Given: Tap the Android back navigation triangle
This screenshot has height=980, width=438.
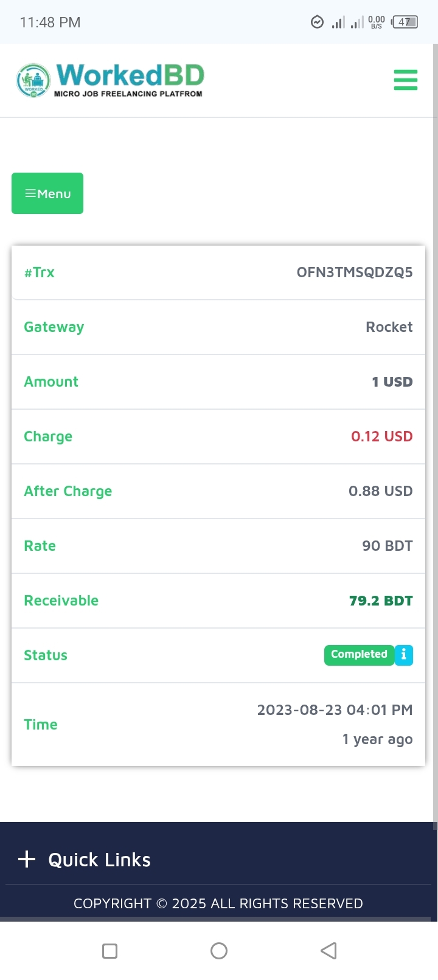Looking at the screenshot, I should (328, 951).
